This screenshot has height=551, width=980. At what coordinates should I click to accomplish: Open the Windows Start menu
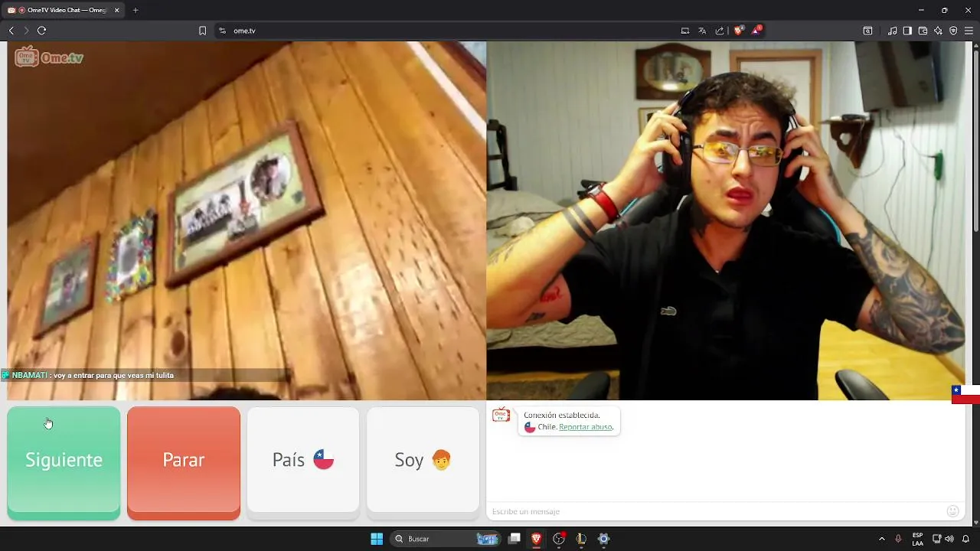tap(377, 539)
